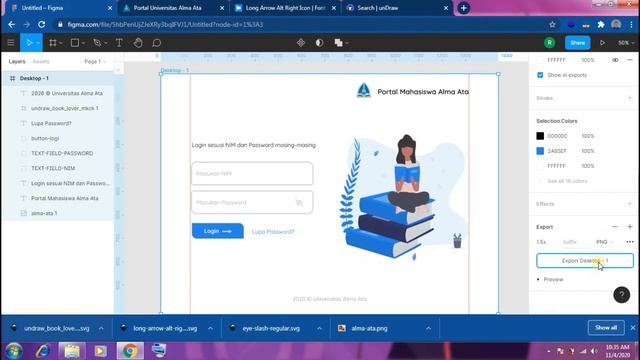Open the Figma main menu
The image size is (640, 360).
click(11, 43)
